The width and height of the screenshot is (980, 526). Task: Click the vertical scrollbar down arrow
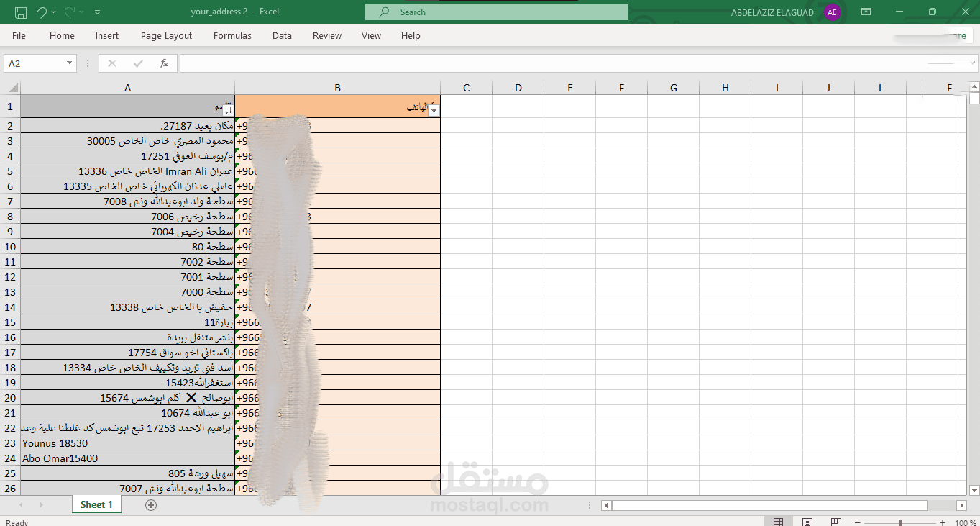point(974,491)
